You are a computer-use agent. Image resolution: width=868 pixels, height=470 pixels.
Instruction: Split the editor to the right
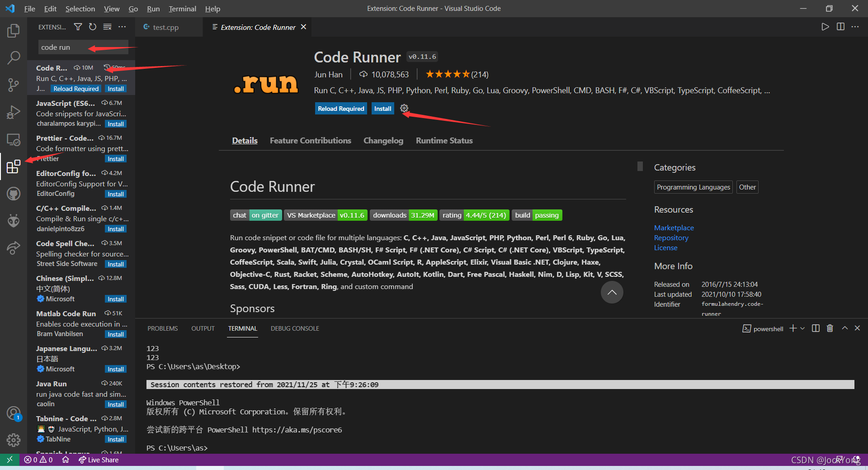point(840,27)
